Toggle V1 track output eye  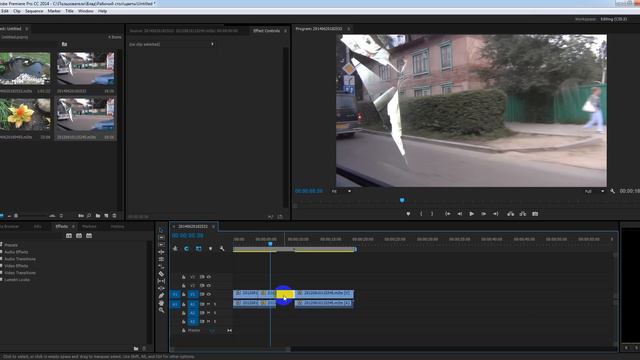click(209, 294)
